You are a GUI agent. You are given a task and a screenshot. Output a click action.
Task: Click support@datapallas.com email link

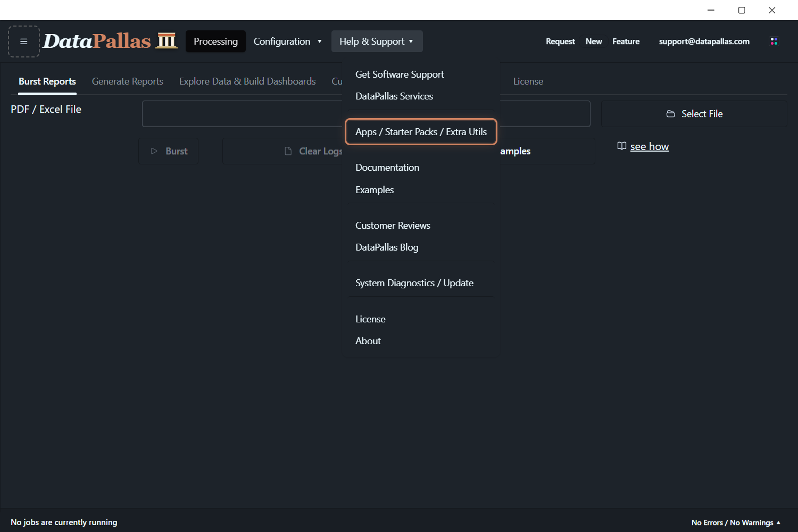704,41
